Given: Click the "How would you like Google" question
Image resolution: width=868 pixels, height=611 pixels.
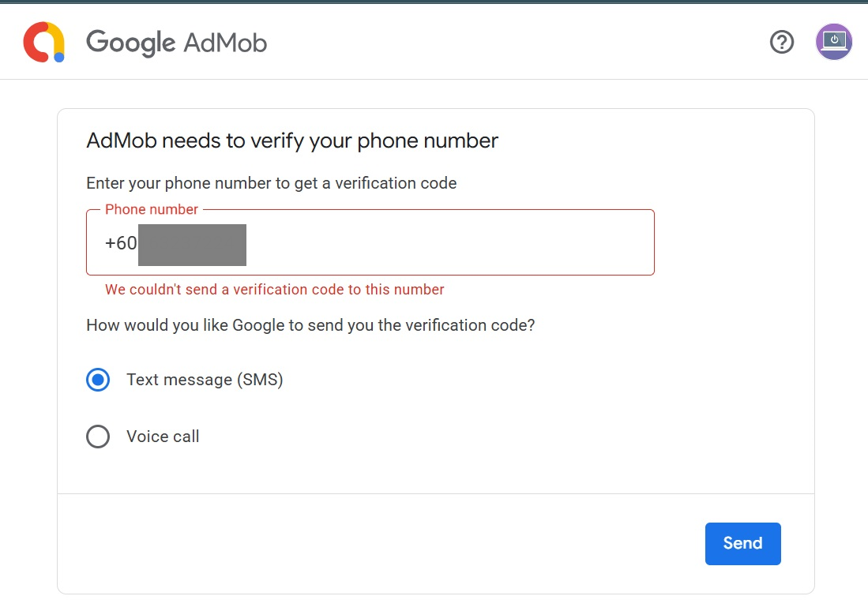Looking at the screenshot, I should tap(310, 325).
